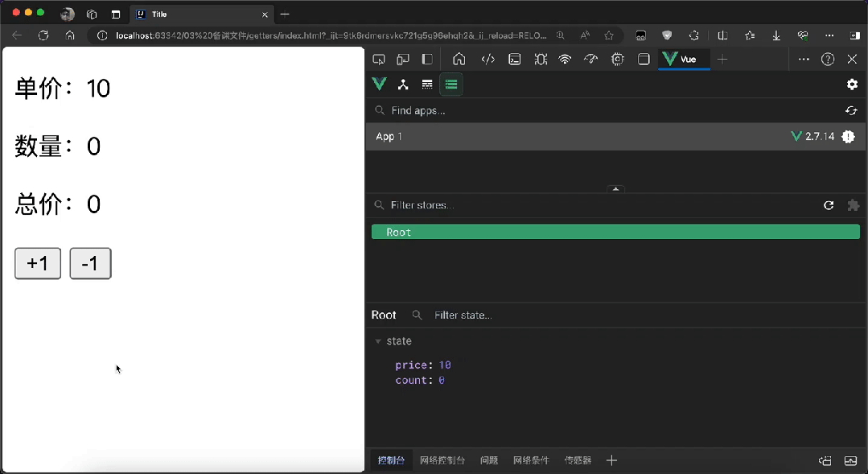Screen dimensions: 868x474
Task: Open DevTools Network wifi icon
Action: click(x=565, y=60)
